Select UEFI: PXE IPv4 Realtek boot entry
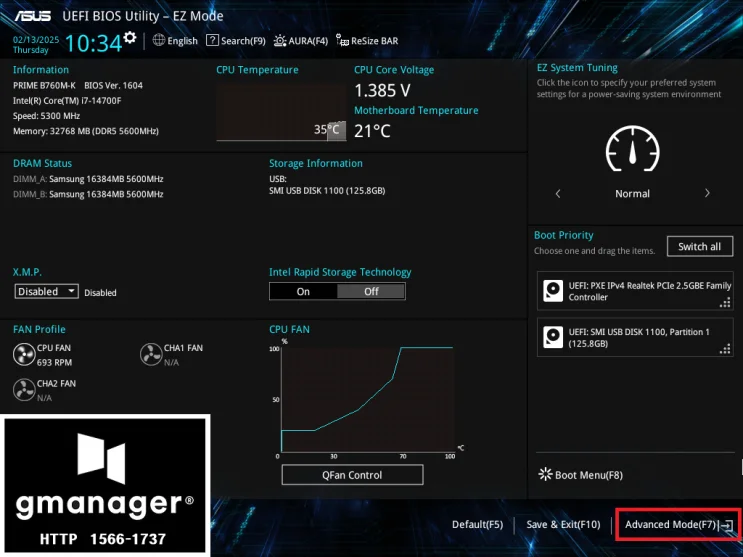 pyautogui.click(x=635, y=291)
